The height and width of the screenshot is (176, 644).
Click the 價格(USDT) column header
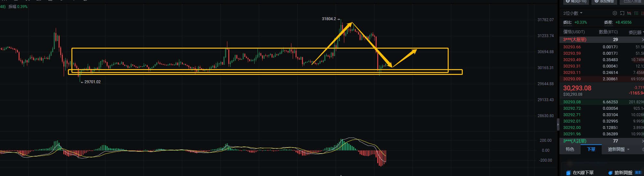574,32
